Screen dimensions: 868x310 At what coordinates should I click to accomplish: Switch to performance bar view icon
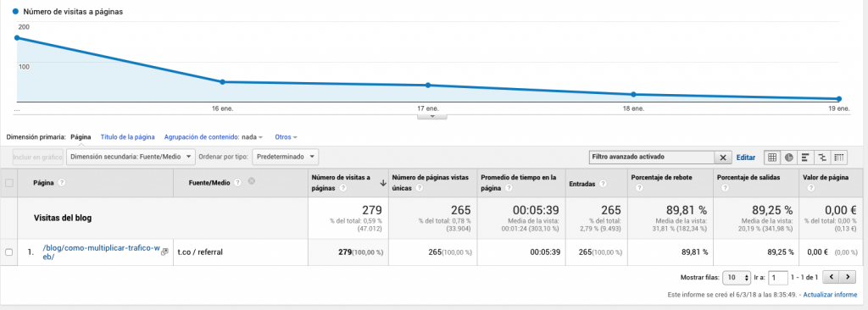[805, 158]
